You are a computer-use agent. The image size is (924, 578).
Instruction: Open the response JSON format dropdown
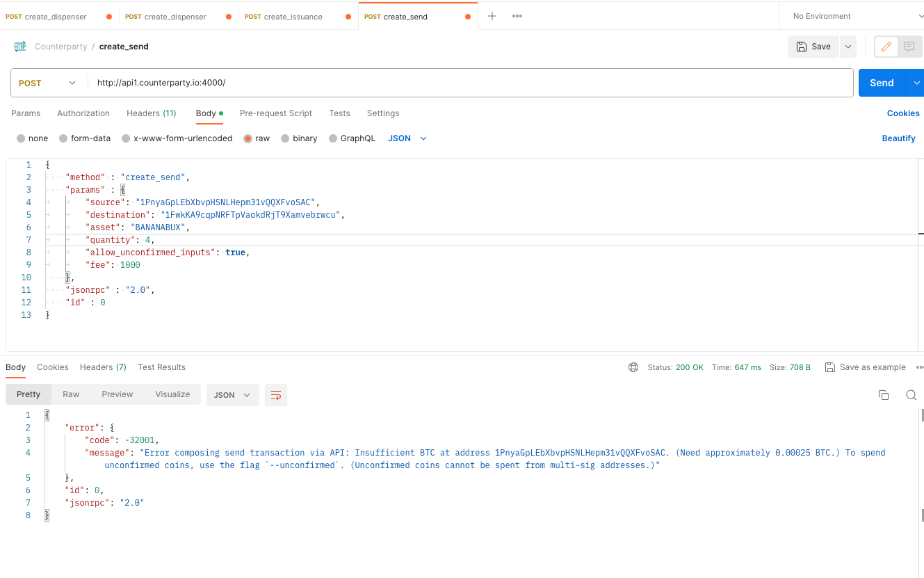[232, 394]
